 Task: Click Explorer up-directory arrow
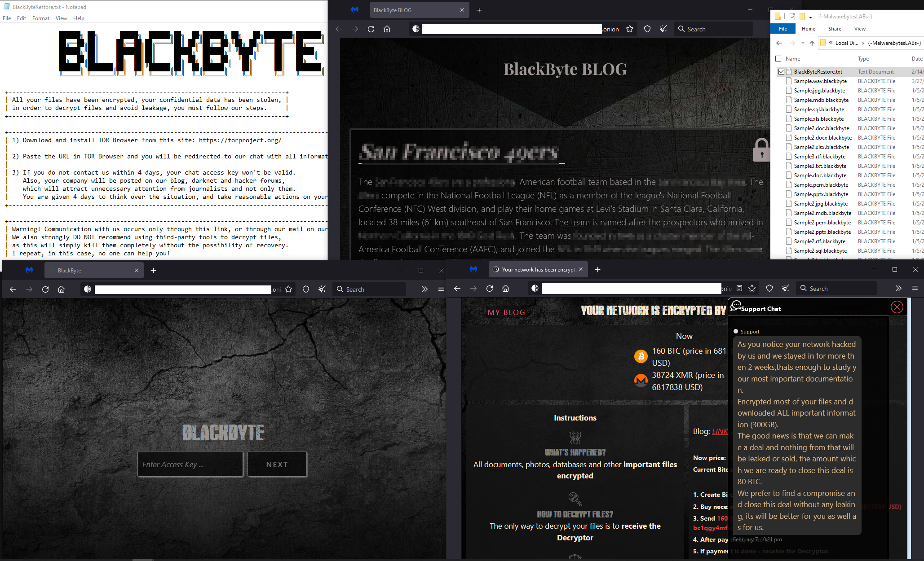812,43
